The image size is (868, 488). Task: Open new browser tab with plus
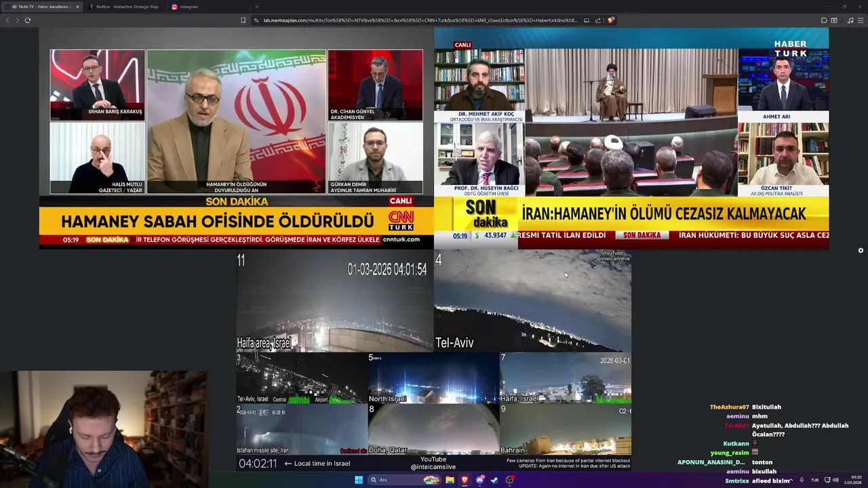click(256, 7)
